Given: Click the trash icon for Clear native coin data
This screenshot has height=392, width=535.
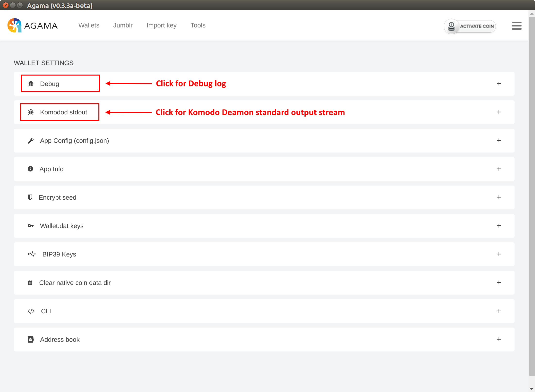Looking at the screenshot, I should tap(30, 283).
